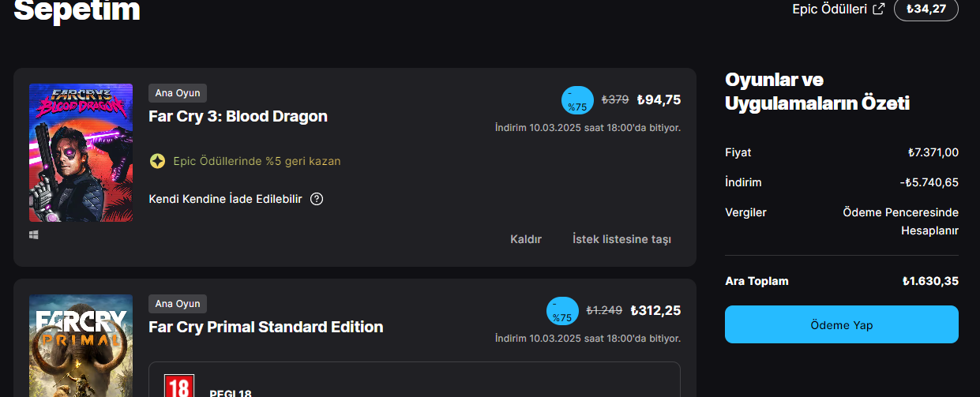This screenshot has width=980, height=397.
Task: Click the help icon beside Kendi Kendine İade Edilebilir
Action: click(317, 199)
